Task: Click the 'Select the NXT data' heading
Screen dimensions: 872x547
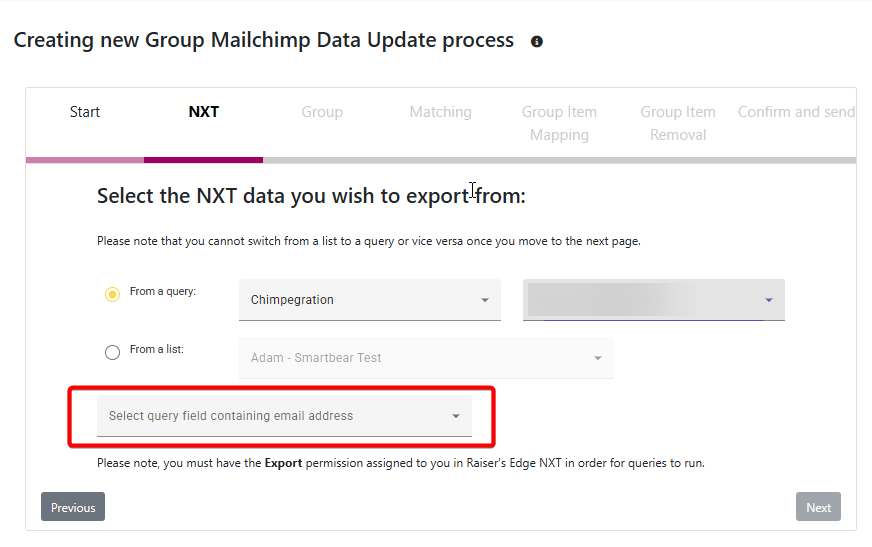Action: click(x=311, y=196)
